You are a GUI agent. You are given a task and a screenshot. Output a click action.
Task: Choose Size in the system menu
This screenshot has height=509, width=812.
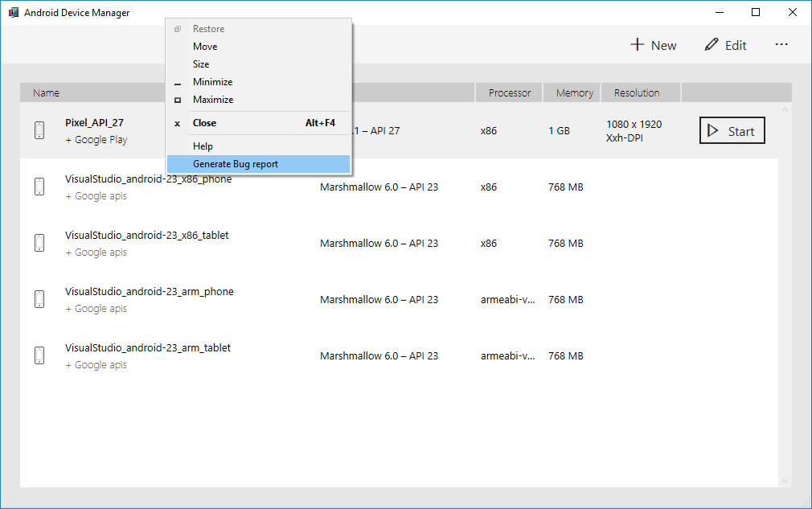click(x=258, y=64)
